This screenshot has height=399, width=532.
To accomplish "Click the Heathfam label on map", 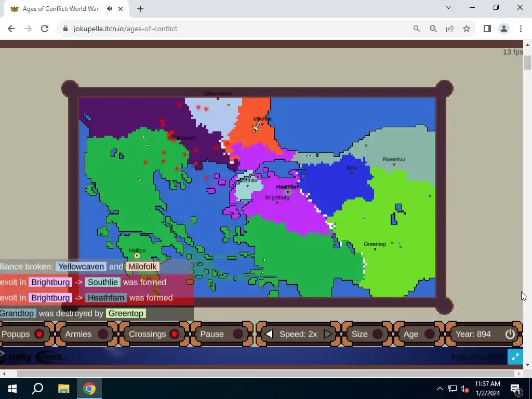I will click(288, 187).
